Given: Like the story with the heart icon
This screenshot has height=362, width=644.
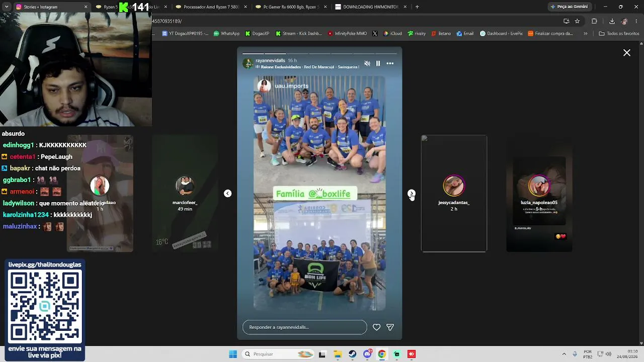Looking at the screenshot, I should tap(376, 327).
